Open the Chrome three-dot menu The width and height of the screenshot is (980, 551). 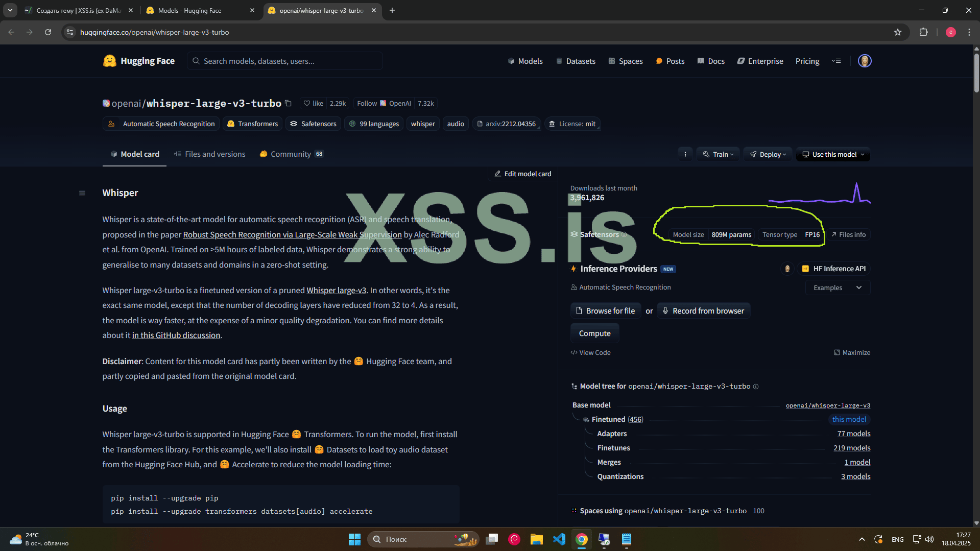pyautogui.click(x=969, y=32)
